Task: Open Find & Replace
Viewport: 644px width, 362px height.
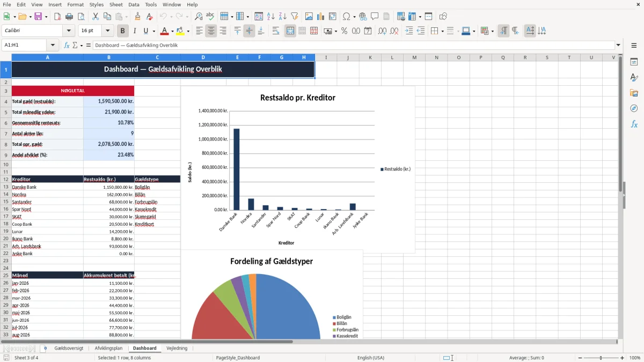Action: (198, 17)
